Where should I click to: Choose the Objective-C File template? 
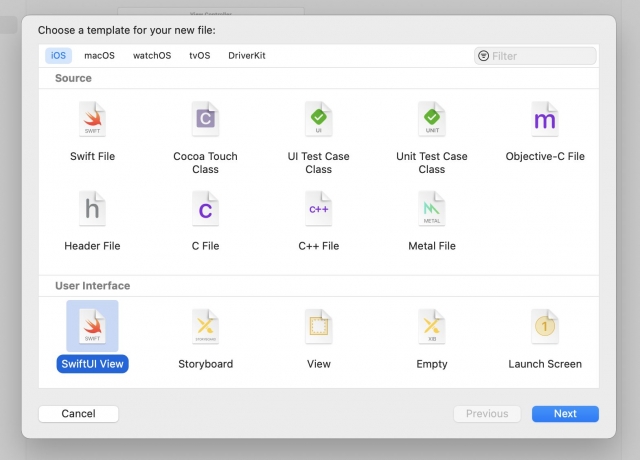(544, 121)
